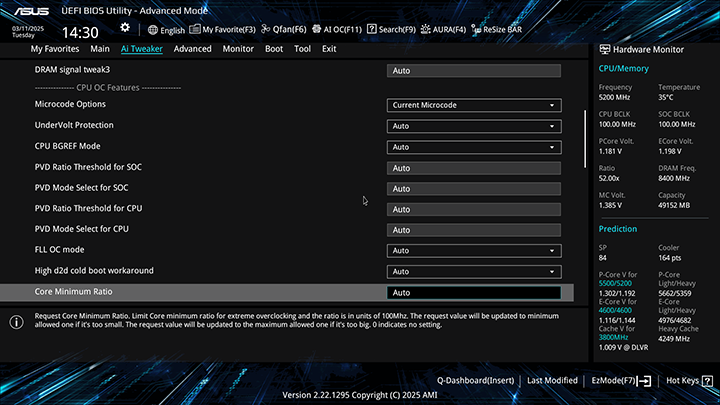
Task: Expand the Microcode Options dropdown
Action: [x=473, y=105]
